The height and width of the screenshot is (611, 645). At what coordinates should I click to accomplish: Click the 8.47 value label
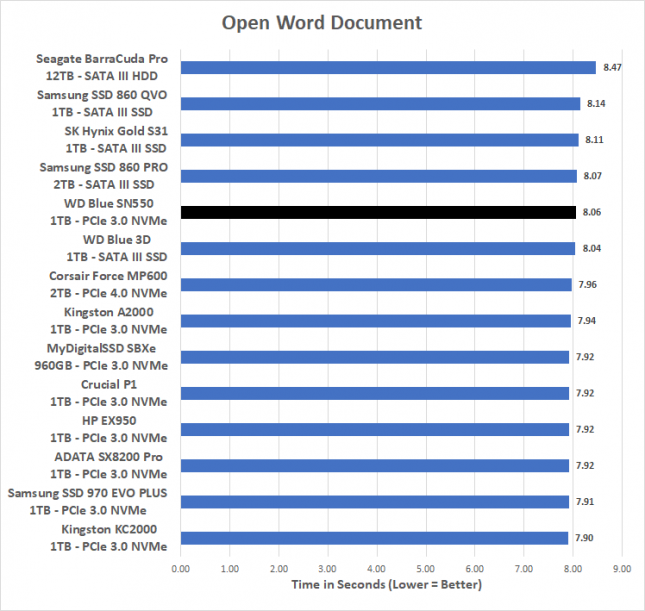612,67
